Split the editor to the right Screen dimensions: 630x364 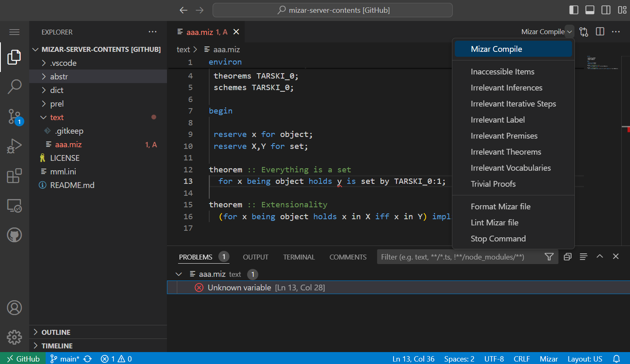(x=600, y=32)
